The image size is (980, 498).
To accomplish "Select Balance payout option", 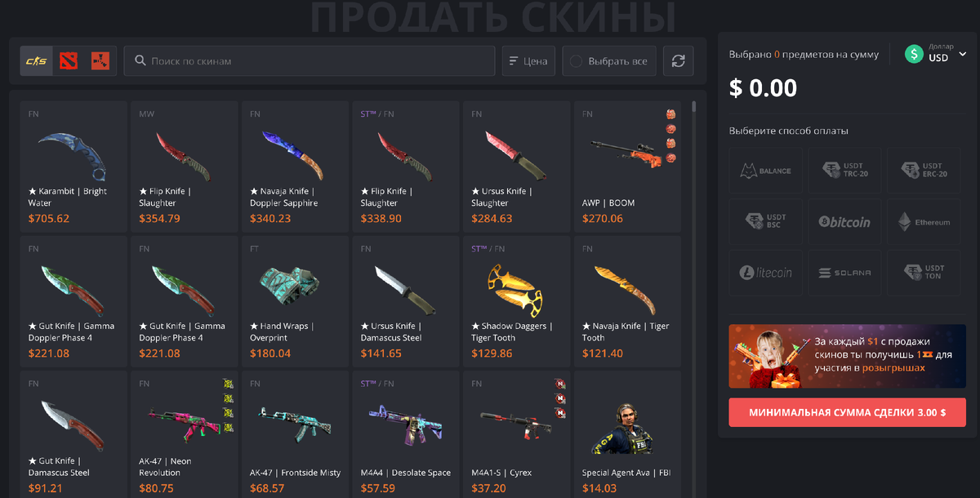I will point(765,171).
